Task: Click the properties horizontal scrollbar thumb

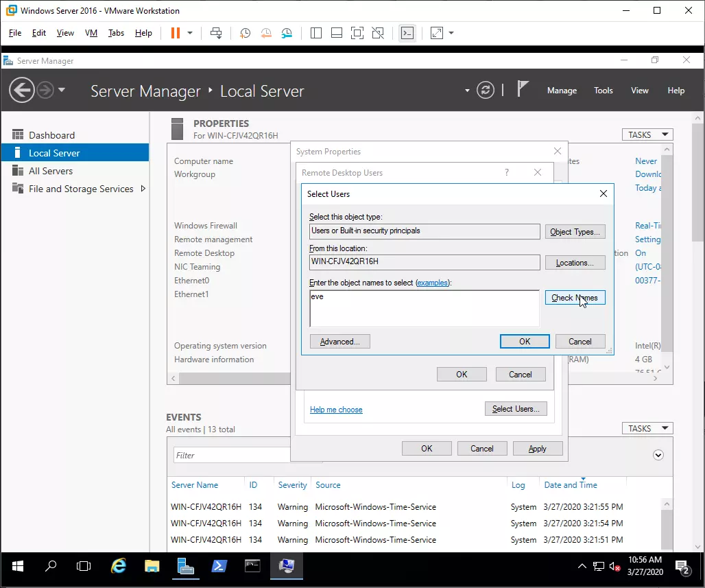Action: point(235,378)
